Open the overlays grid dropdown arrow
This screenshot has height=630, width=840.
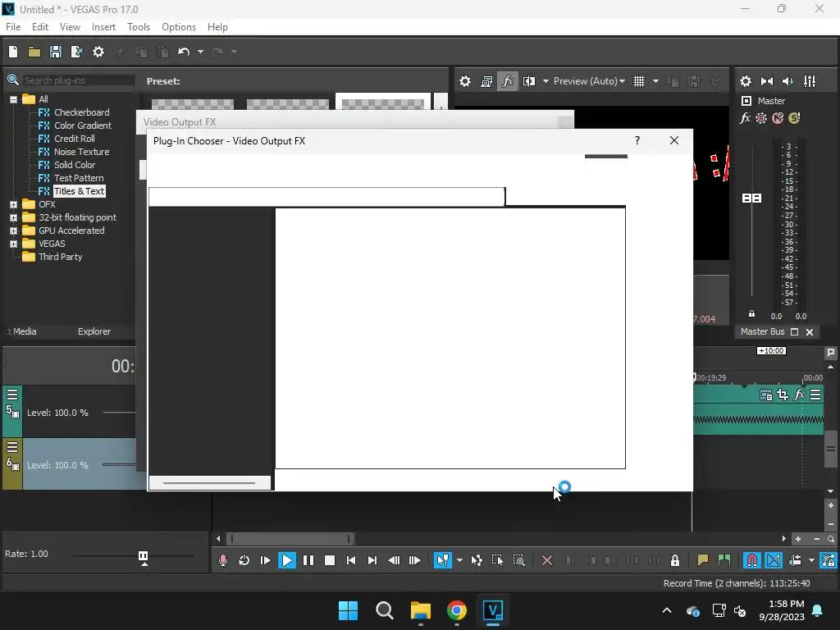point(655,81)
